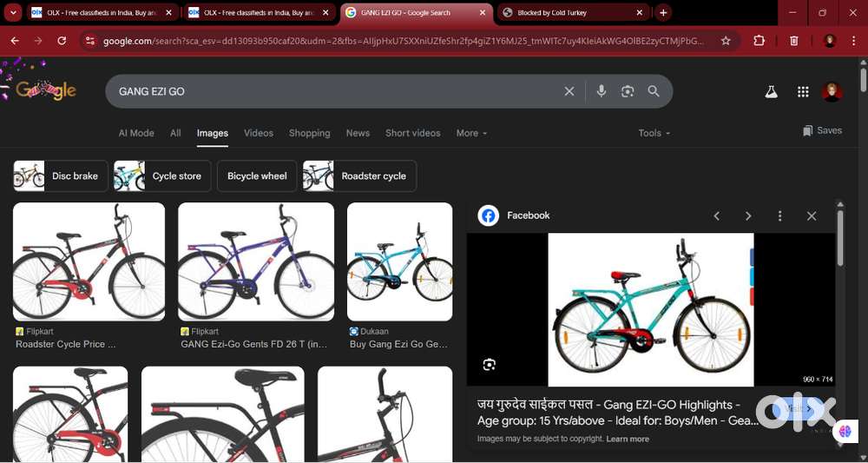Switch to the Shopping results tab
868x463 pixels.
click(x=309, y=133)
